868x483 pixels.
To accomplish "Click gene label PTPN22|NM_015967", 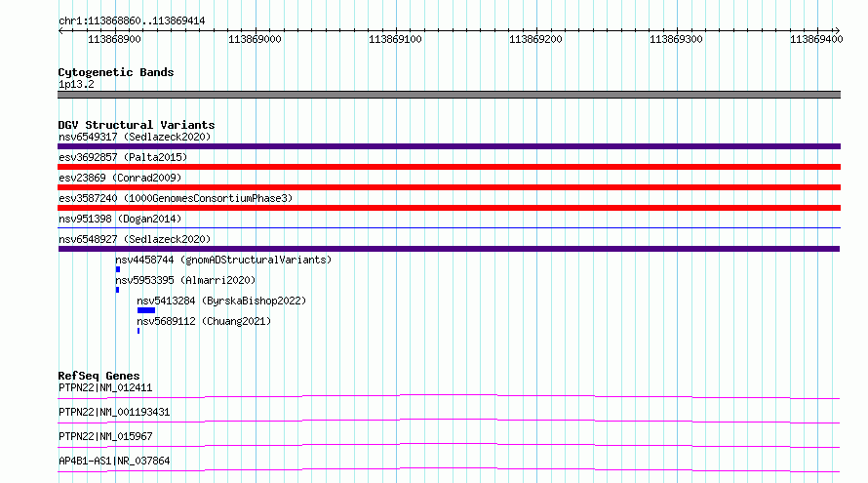I will point(105,436).
